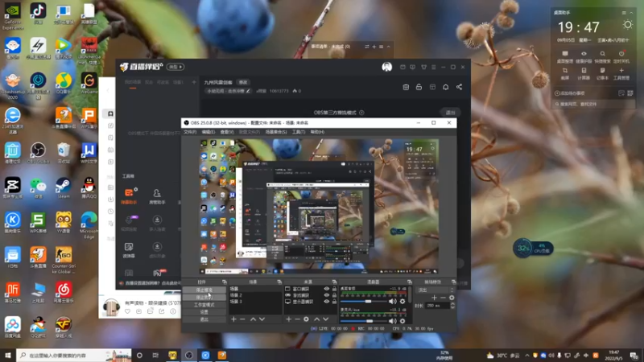Toggle lock of window capture source
Image resolution: width=644 pixels, height=362 pixels.
click(x=334, y=289)
